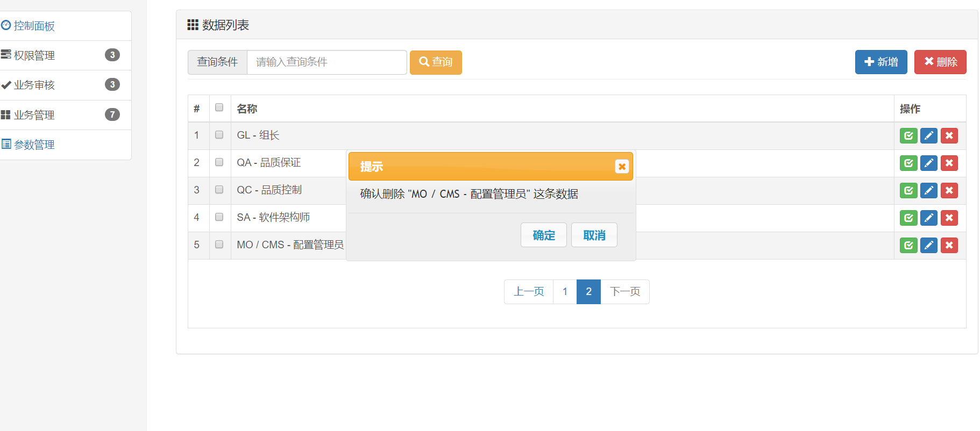Open 控制面板 in the sidebar

click(66, 26)
